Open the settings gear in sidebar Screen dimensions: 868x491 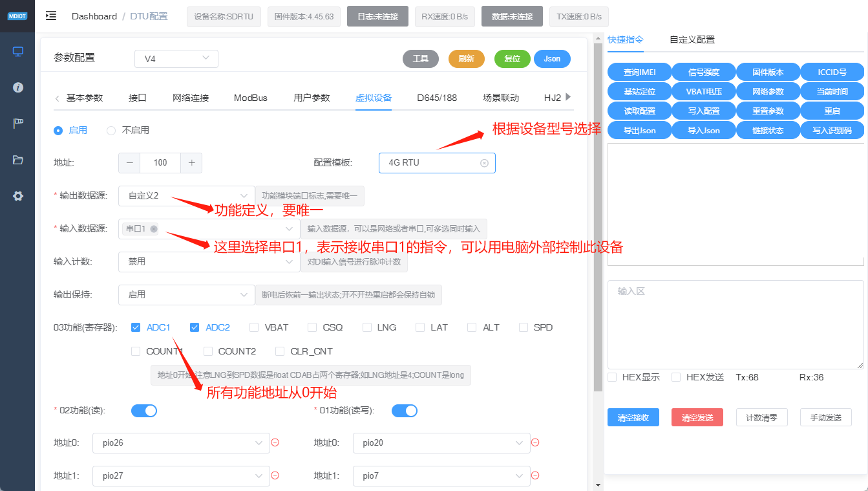[x=17, y=197]
